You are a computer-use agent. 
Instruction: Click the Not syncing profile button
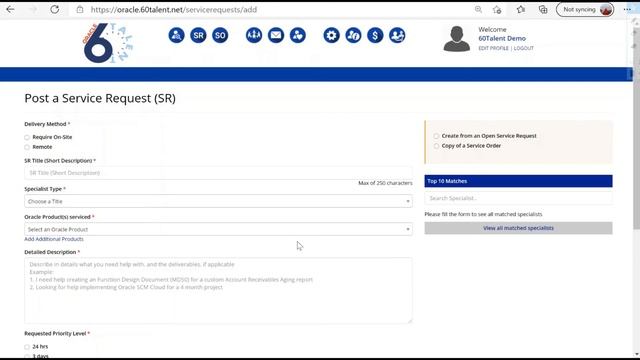tap(585, 9)
